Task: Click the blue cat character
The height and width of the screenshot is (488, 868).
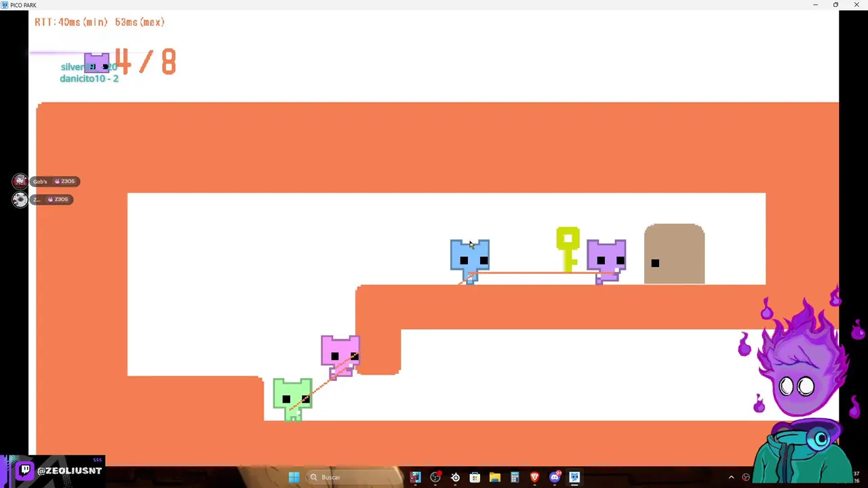Action: 469,261
